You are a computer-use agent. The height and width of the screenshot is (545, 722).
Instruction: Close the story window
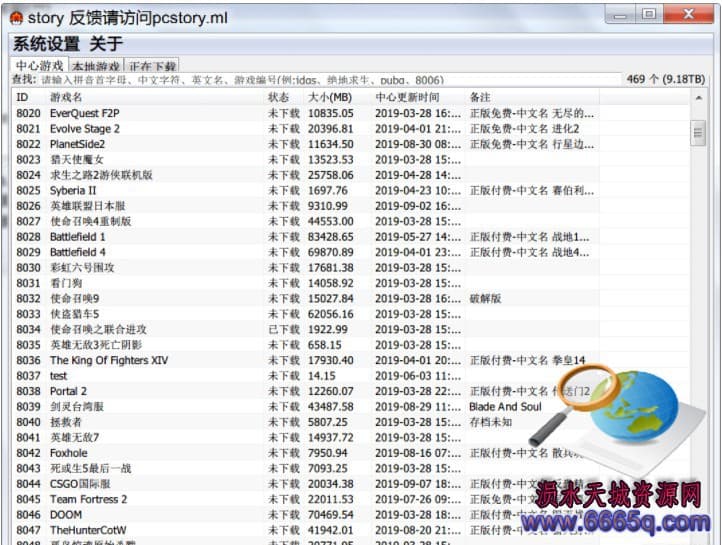[x=688, y=15]
